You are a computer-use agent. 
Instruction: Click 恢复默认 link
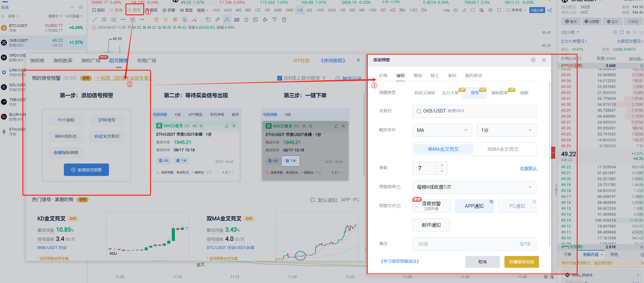tap(529, 168)
